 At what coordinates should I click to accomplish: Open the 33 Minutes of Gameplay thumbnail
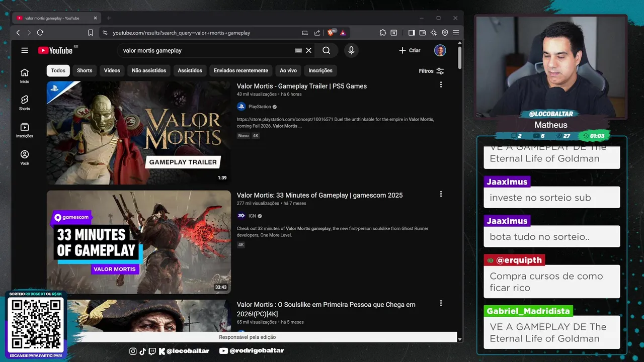pyautogui.click(x=139, y=242)
